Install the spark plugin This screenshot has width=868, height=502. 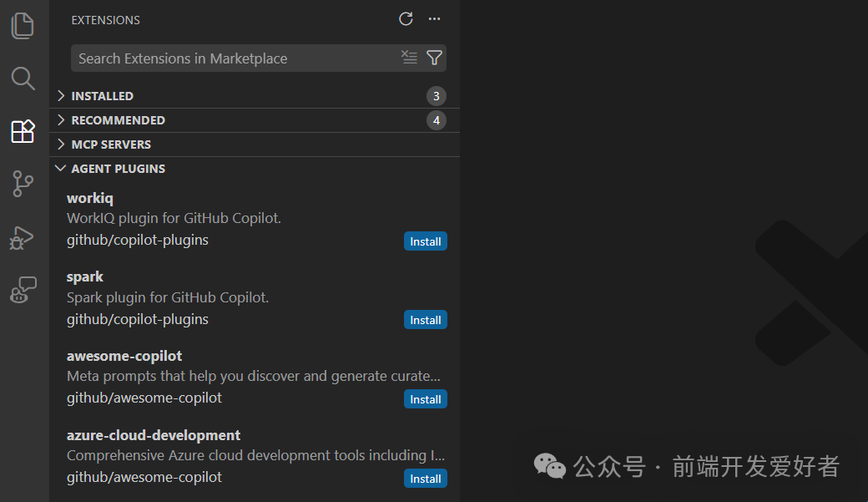coord(426,320)
